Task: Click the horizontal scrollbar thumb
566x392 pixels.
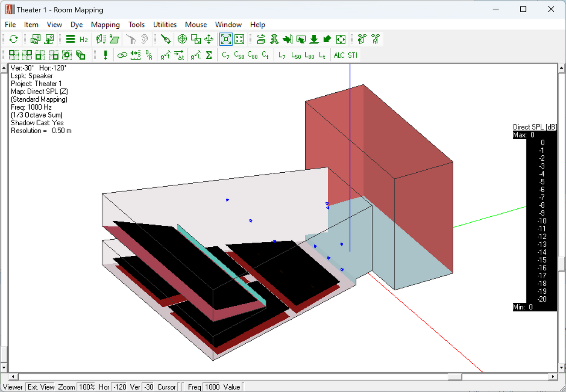Action: click(x=455, y=377)
